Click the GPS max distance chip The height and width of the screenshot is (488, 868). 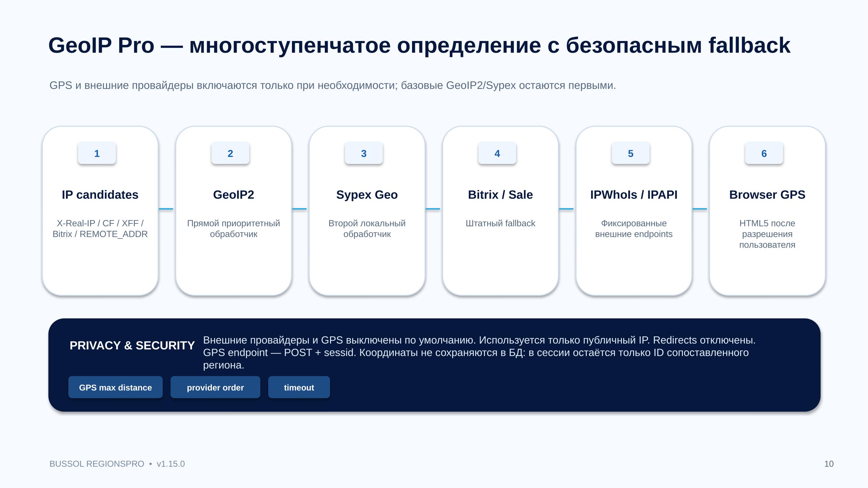click(115, 387)
